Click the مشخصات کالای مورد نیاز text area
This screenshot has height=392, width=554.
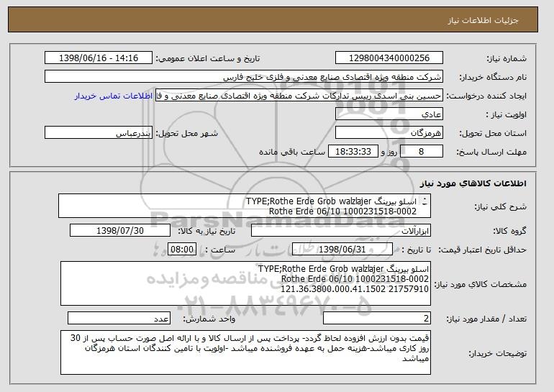tap(245, 283)
